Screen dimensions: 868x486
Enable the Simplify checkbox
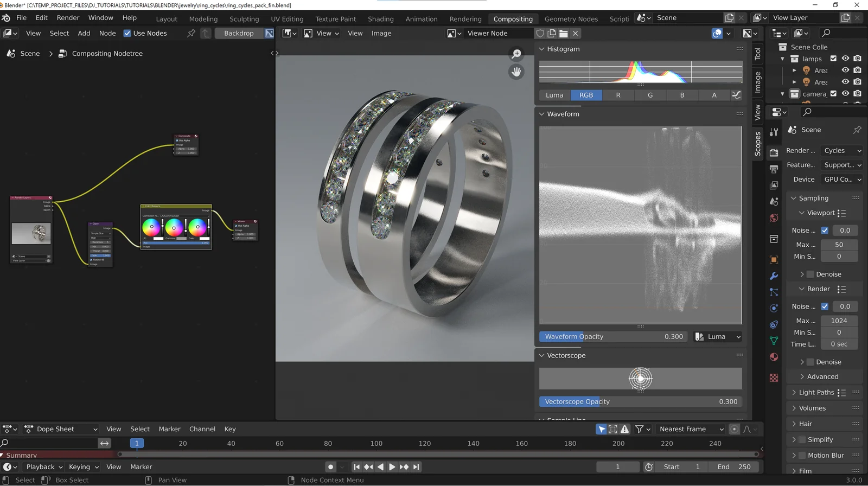pyautogui.click(x=802, y=440)
